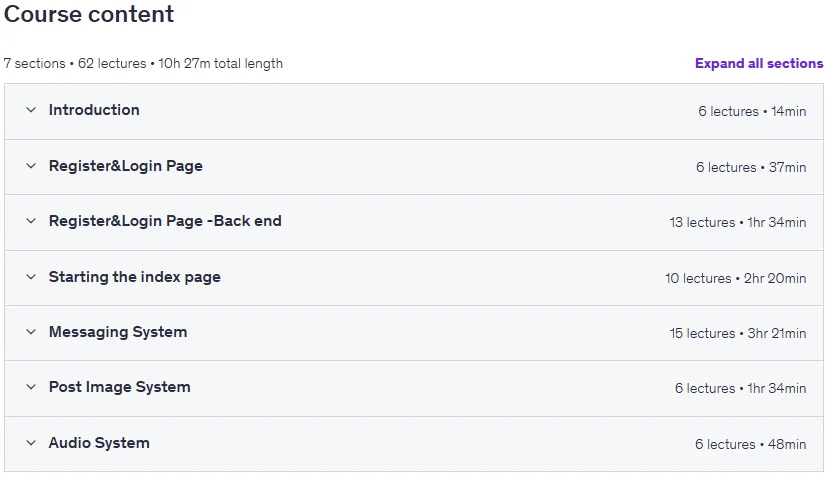
Task: Open Register&Login Page -Back end title
Action: pyautogui.click(x=165, y=221)
